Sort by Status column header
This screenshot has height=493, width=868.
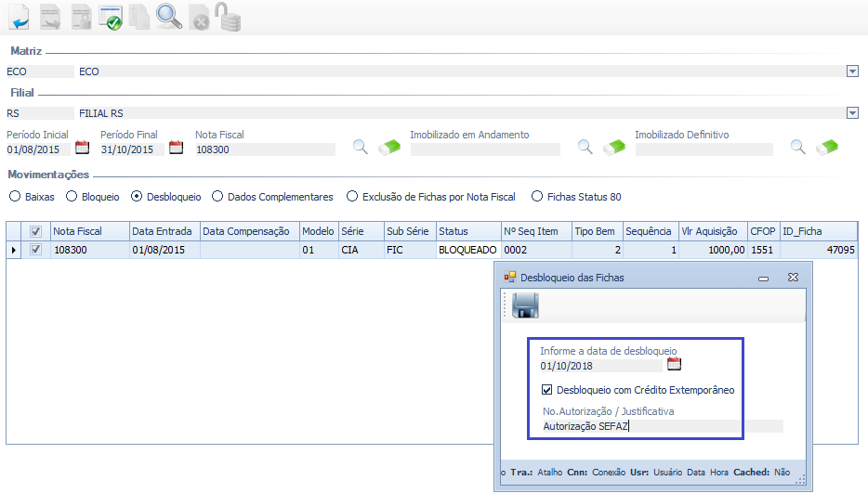pos(469,231)
